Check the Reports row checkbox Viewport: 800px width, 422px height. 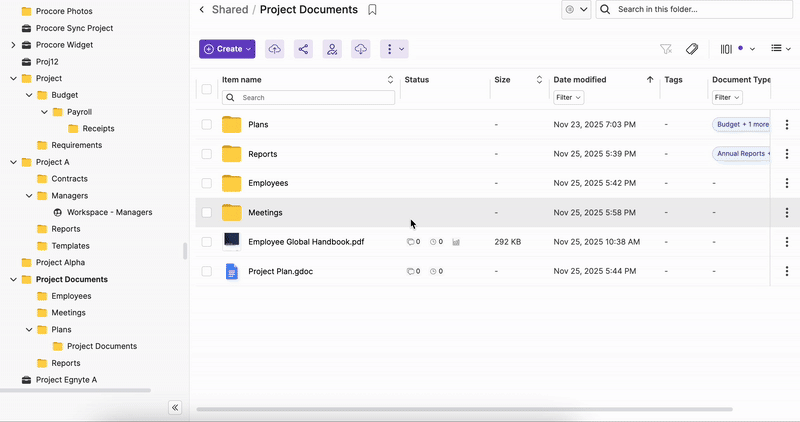207,154
